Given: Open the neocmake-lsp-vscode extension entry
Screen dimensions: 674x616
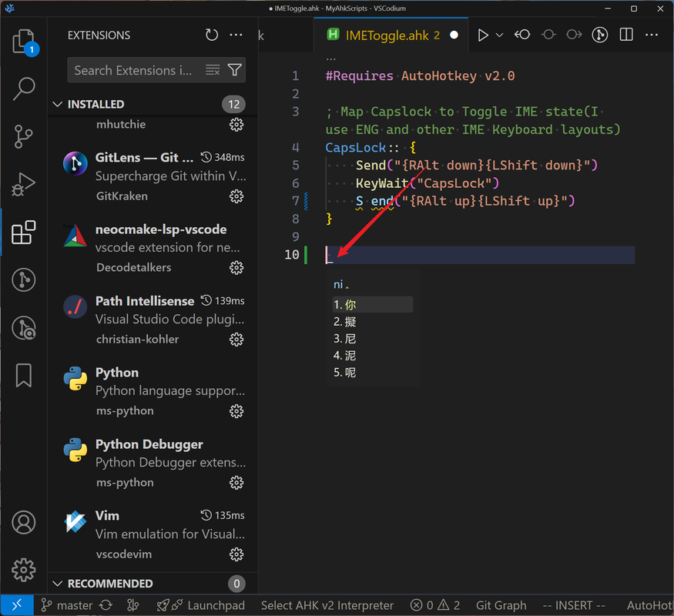Looking at the screenshot, I should pyautogui.click(x=153, y=248).
